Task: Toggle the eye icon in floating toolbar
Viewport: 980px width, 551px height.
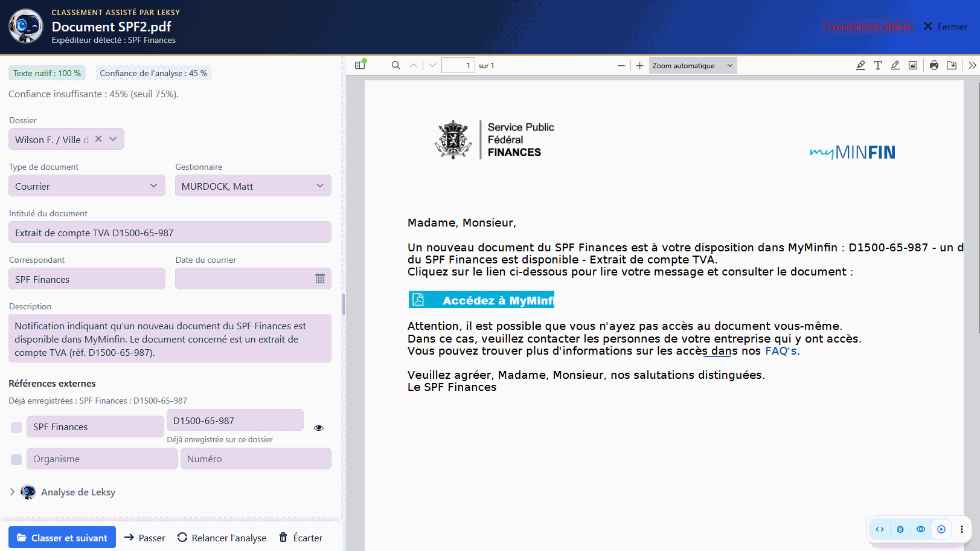Action: (x=921, y=529)
